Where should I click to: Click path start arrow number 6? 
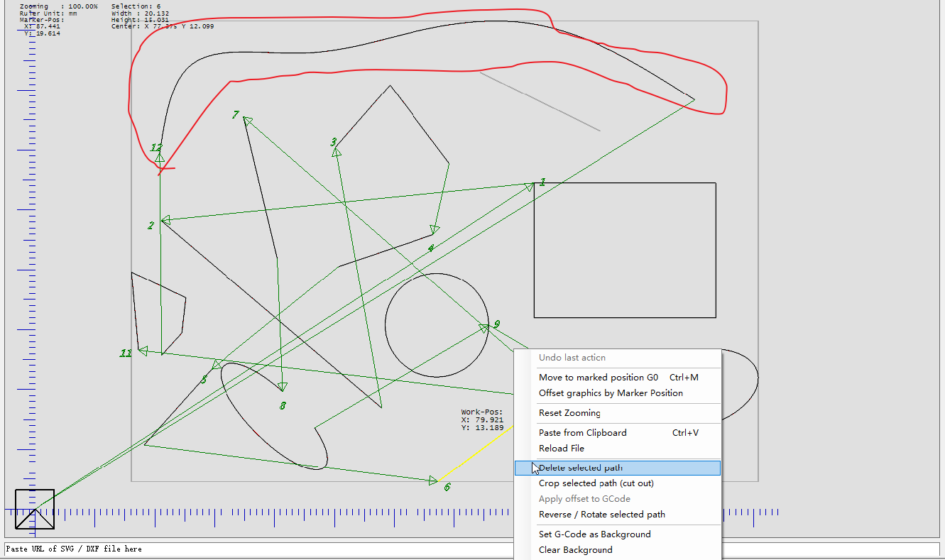433,481
